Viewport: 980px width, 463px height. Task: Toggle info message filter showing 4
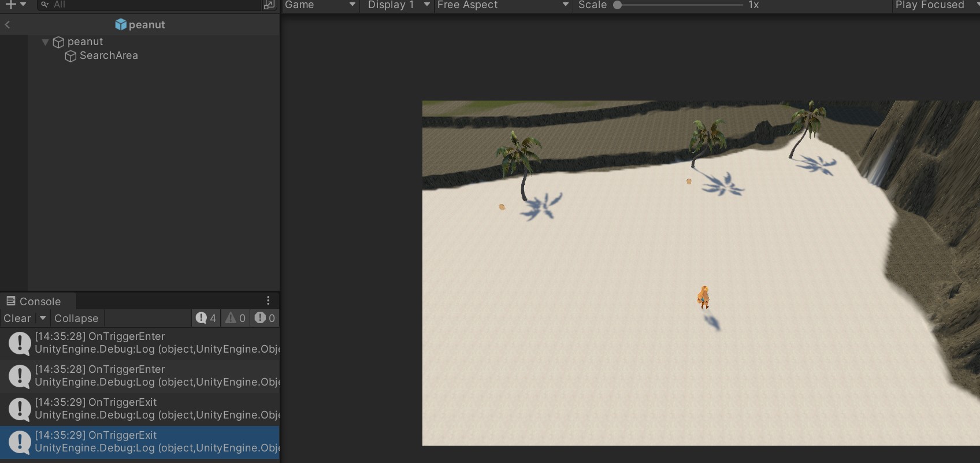(x=206, y=318)
